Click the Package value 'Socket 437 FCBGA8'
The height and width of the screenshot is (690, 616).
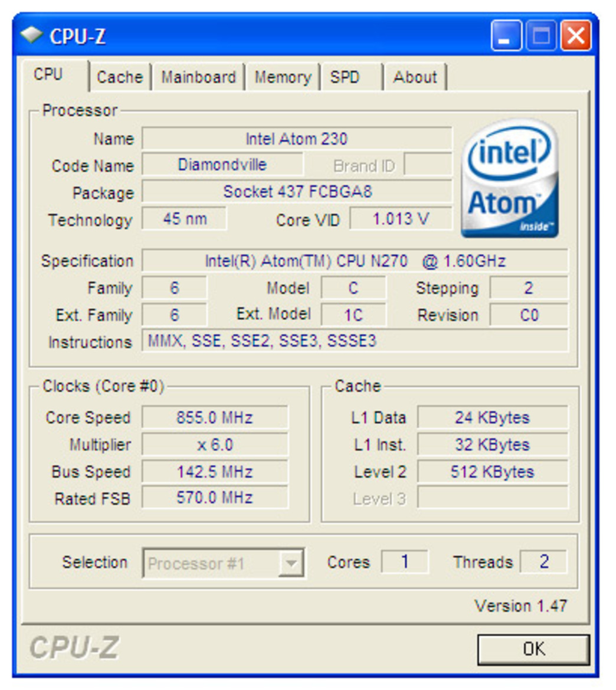297,191
